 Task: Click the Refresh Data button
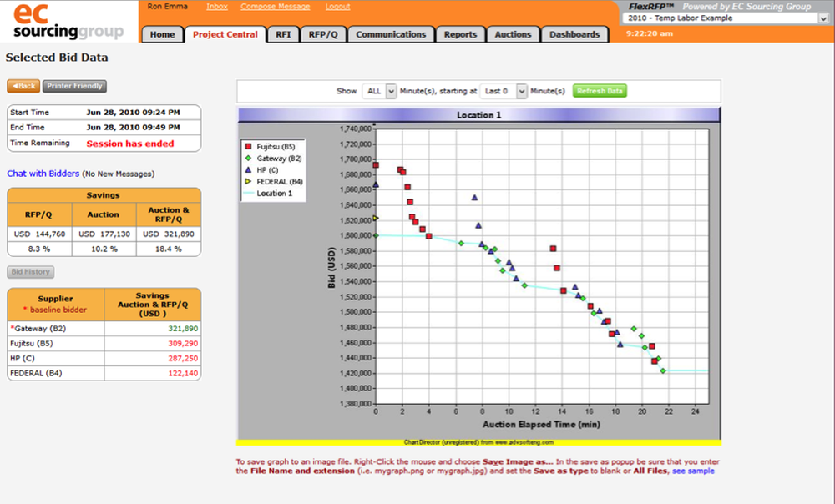(600, 91)
